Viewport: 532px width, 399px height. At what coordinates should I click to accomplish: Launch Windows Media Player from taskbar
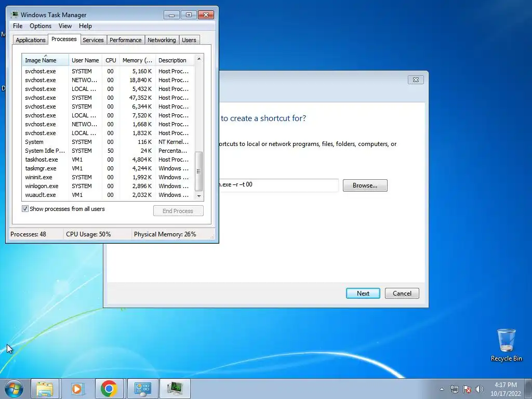click(x=77, y=389)
